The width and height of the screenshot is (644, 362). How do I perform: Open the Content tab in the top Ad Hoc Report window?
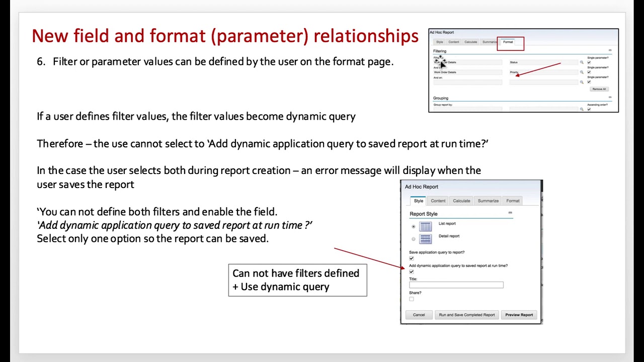point(454,42)
